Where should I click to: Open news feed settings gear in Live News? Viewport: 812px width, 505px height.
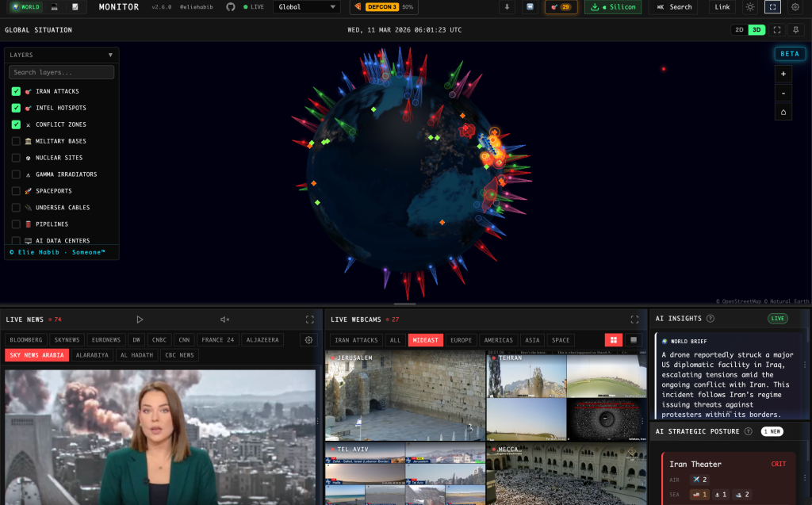pyautogui.click(x=308, y=339)
